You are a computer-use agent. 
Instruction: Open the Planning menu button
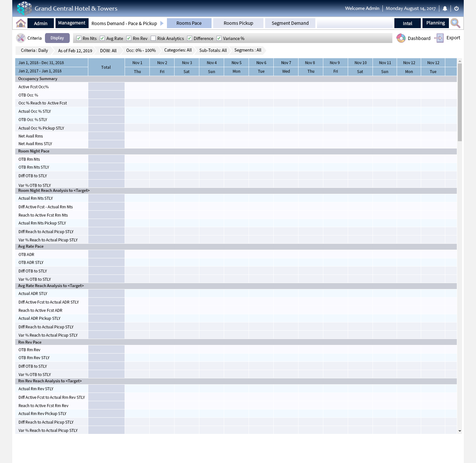click(x=435, y=23)
